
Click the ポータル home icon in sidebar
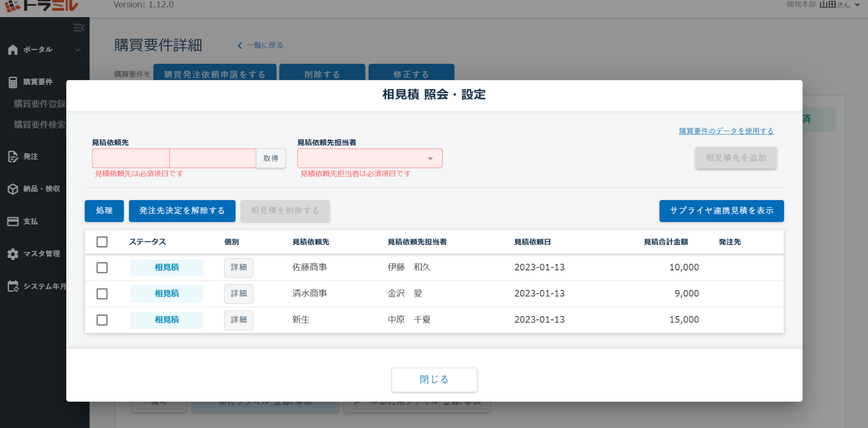pyautogui.click(x=13, y=49)
